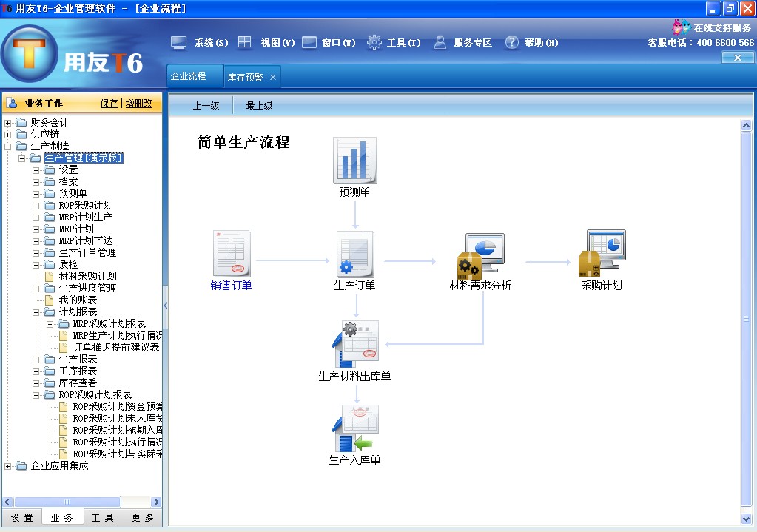This screenshot has height=532, width=757.
Task: Click the 工具 gear icon in the toolbar
Action: pyautogui.click(x=374, y=42)
